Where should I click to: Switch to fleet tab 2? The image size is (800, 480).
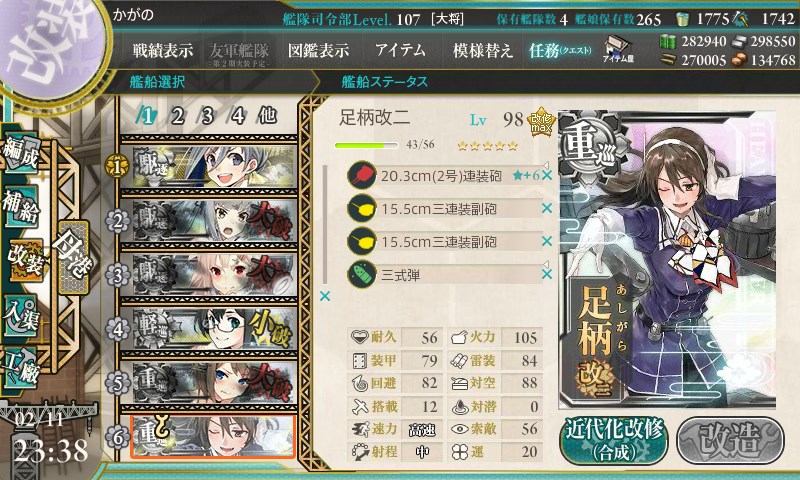[x=178, y=116]
